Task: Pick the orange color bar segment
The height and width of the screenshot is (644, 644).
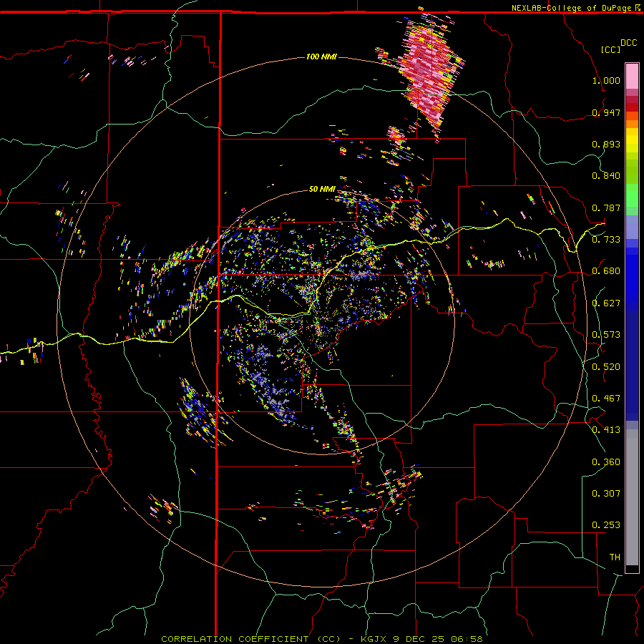Action: [x=632, y=124]
